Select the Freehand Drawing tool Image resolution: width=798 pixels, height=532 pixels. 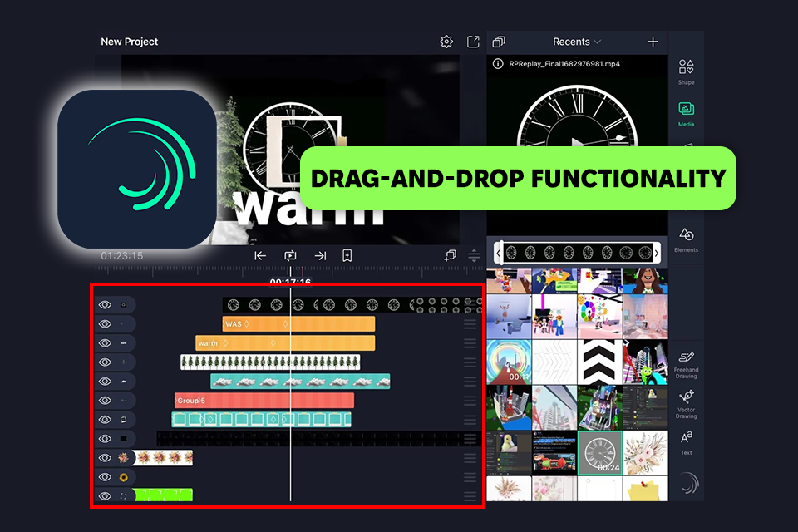tap(686, 365)
